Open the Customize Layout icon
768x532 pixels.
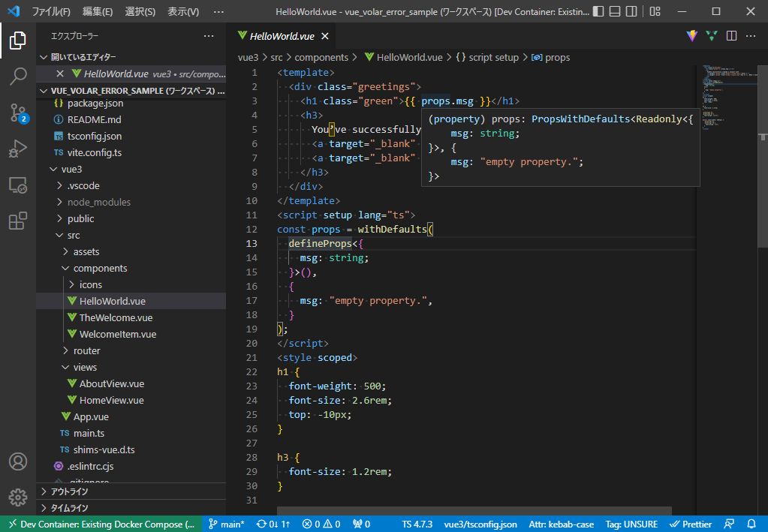pos(655,11)
